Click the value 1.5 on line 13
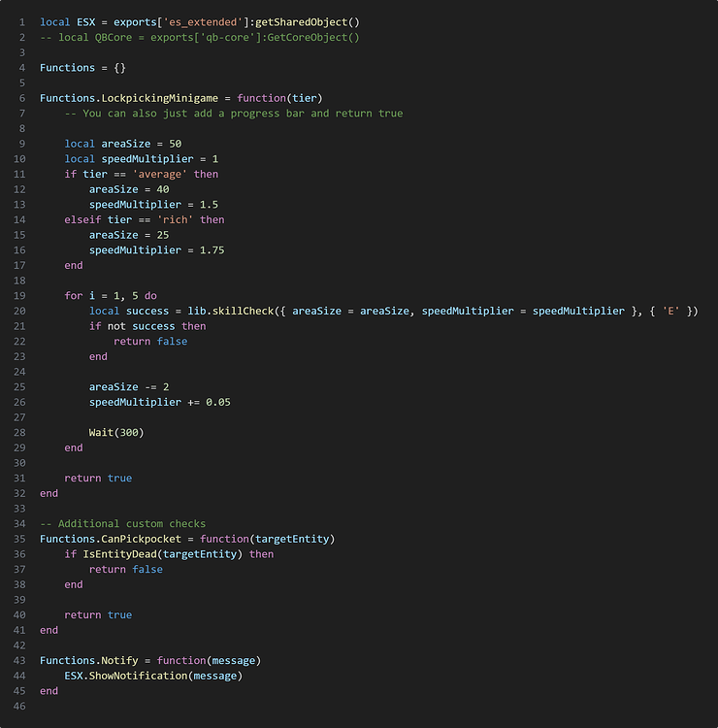 [x=209, y=205]
